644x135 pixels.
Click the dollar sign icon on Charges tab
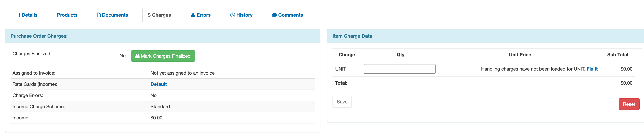pyautogui.click(x=149, y=15)
